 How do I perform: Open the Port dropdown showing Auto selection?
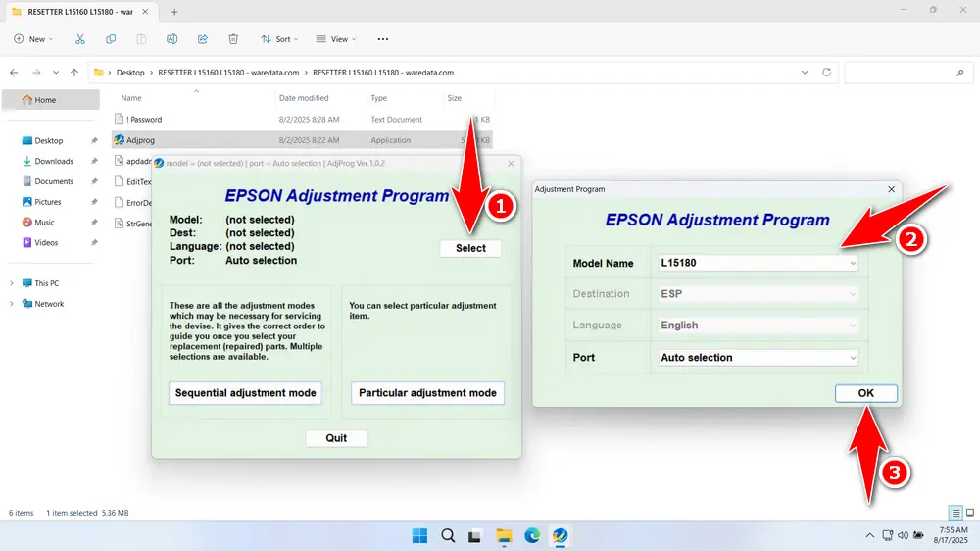[x=759, y=358]
